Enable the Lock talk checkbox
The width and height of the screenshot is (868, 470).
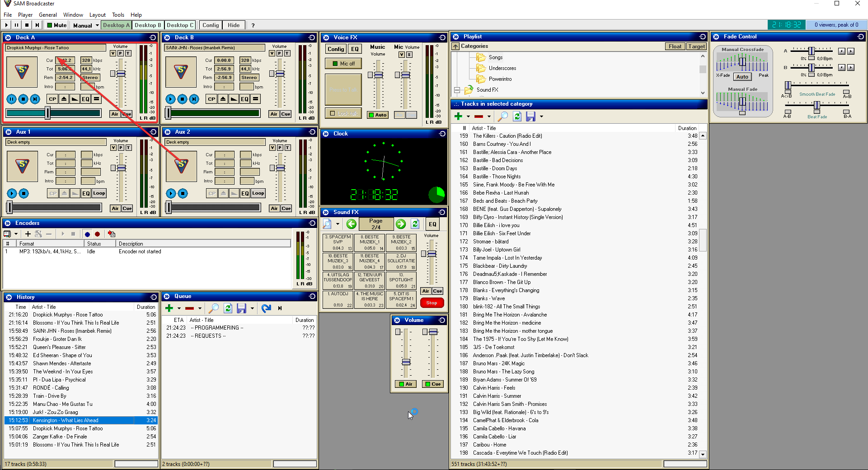(x=333, y=113)
